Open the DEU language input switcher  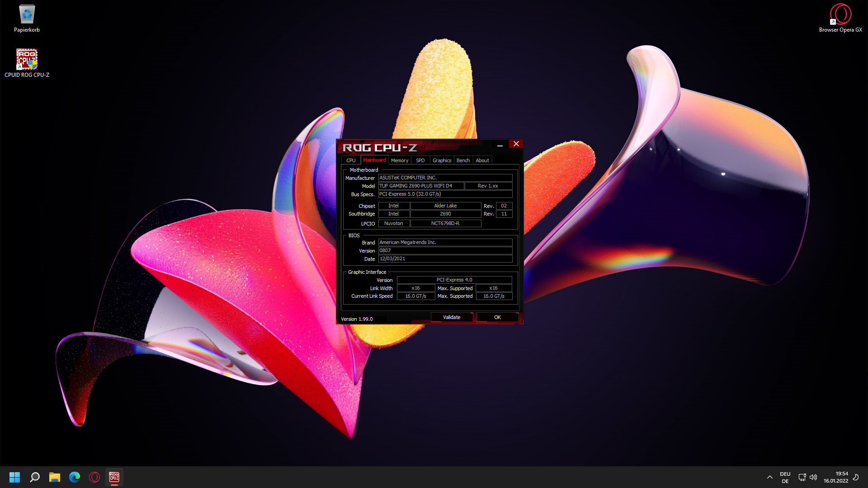pos(785,477)
